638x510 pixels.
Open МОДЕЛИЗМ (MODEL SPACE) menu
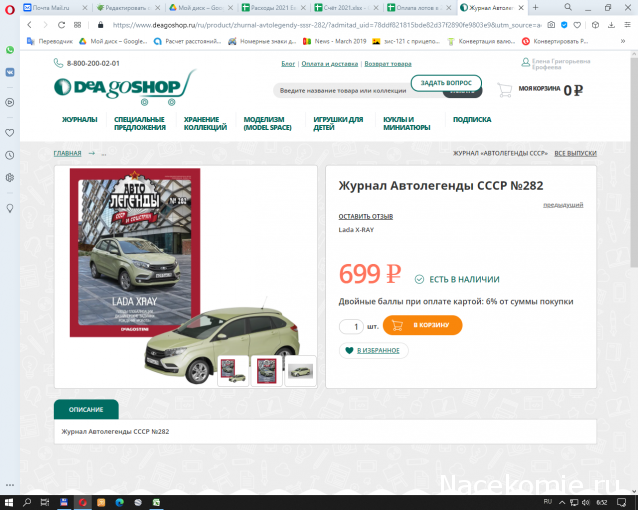click(267, 123)
